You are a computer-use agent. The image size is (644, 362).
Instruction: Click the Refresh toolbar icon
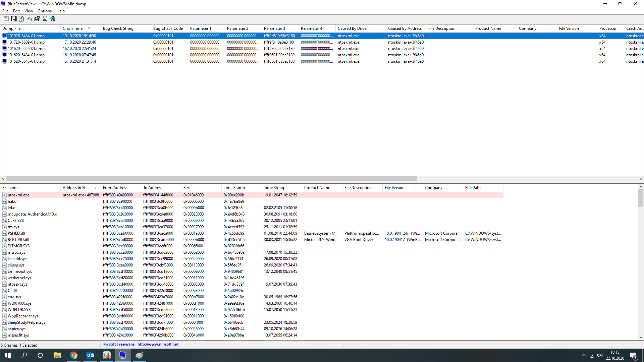point(21,19)
